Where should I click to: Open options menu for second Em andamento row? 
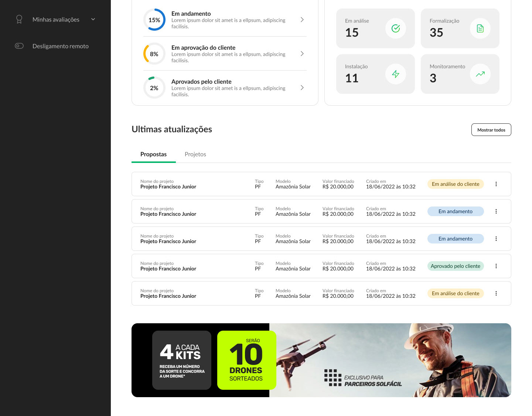pyautogui.click(x=496, y=239)
